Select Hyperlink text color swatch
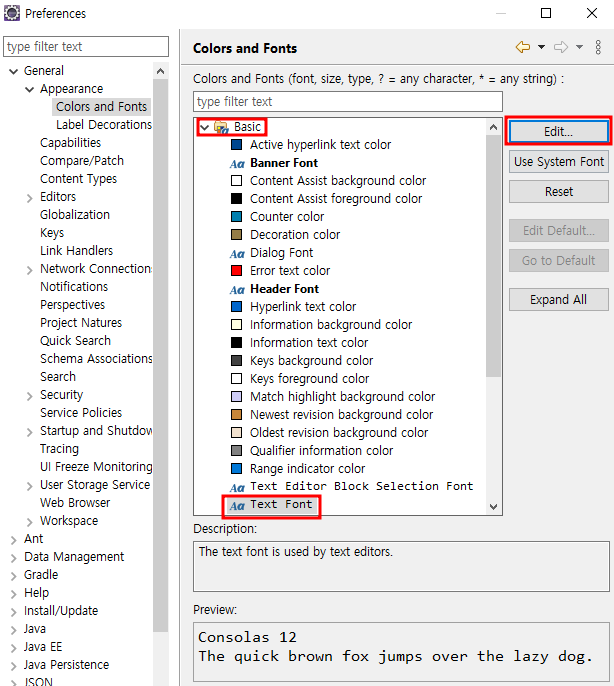614x686 pixels. coord(236,307)
